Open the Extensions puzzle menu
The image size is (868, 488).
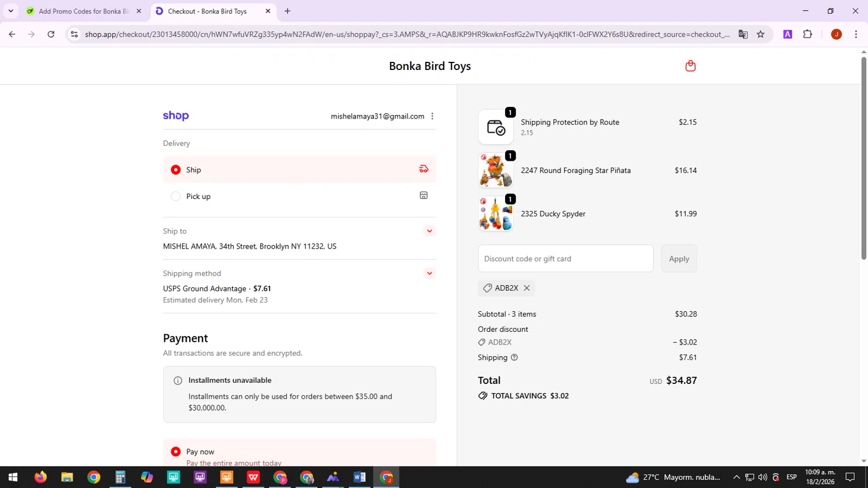coord(808,34)
